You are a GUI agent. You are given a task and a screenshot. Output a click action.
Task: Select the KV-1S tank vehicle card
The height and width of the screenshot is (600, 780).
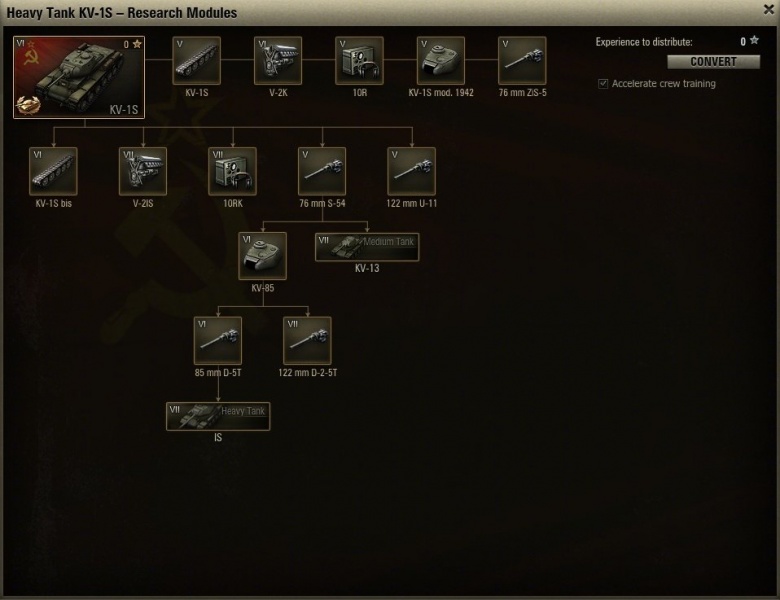pyautogui.click(x=79, y=77)
